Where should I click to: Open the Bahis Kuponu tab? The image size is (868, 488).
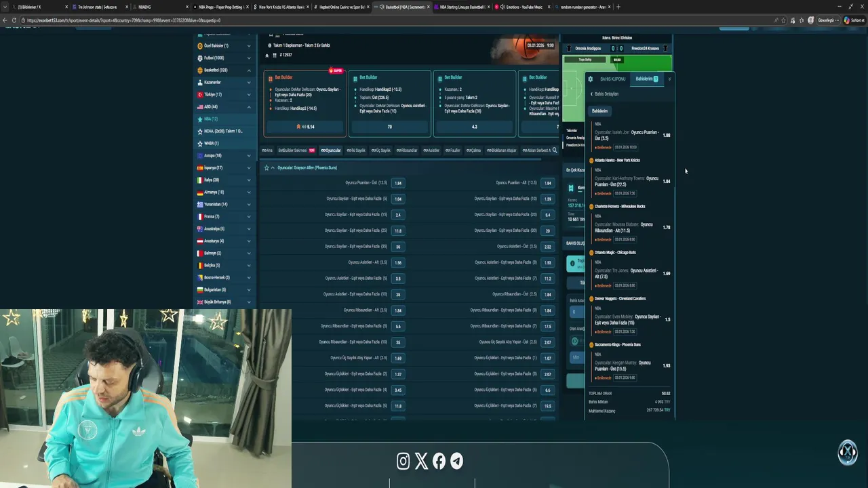click(612, 79)
